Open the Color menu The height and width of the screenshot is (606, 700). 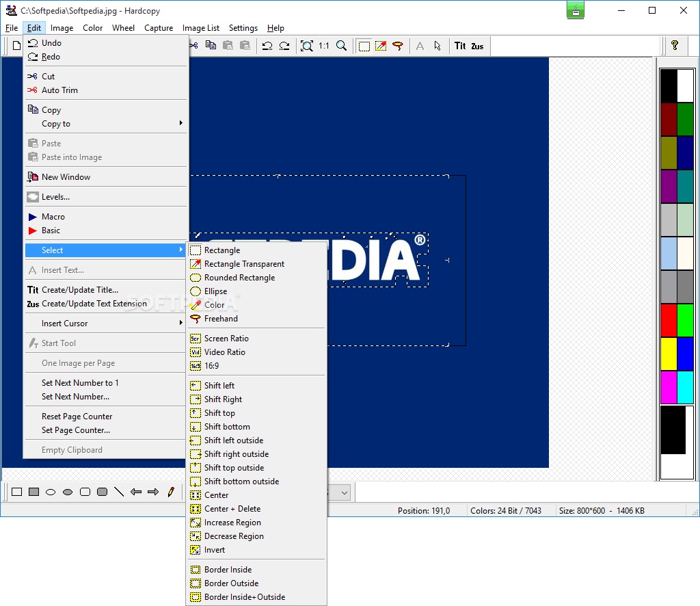coord(92,27)
